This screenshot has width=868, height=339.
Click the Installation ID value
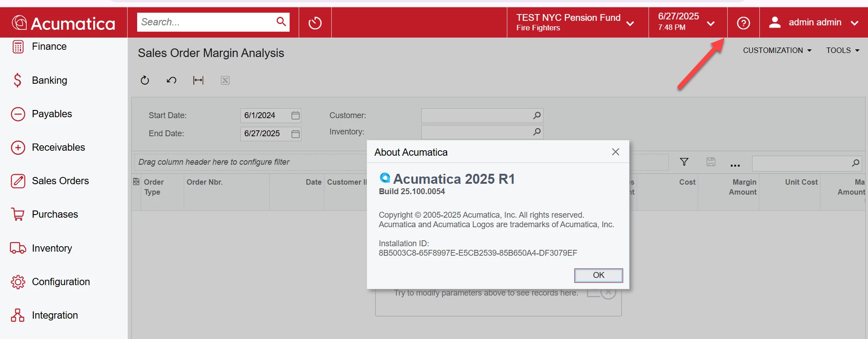tap(478, 253)
